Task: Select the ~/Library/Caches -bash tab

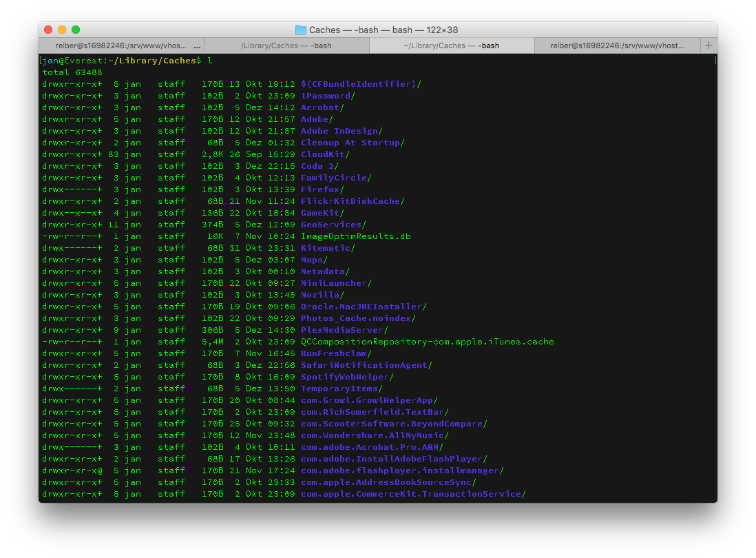Action: (x=452, y=45)
